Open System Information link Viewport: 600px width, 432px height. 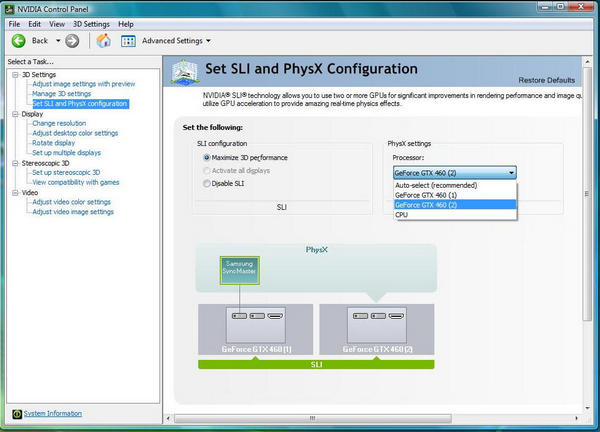[x=53, y=413]
